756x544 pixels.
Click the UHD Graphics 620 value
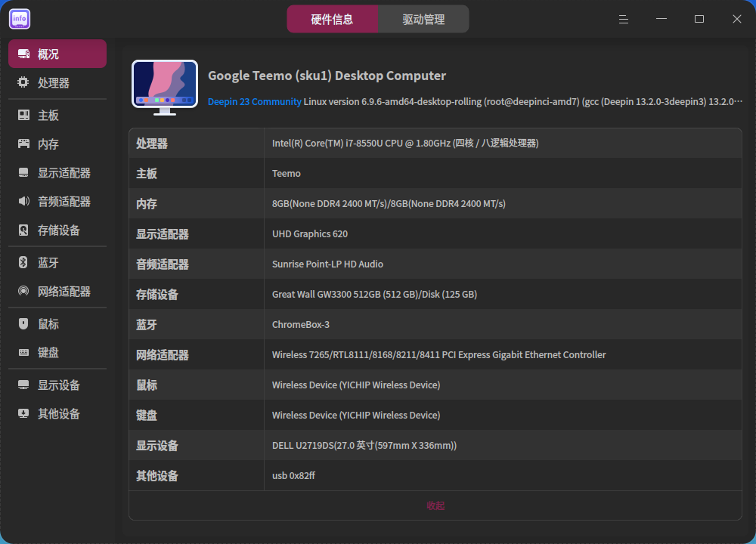click(310, 233)
